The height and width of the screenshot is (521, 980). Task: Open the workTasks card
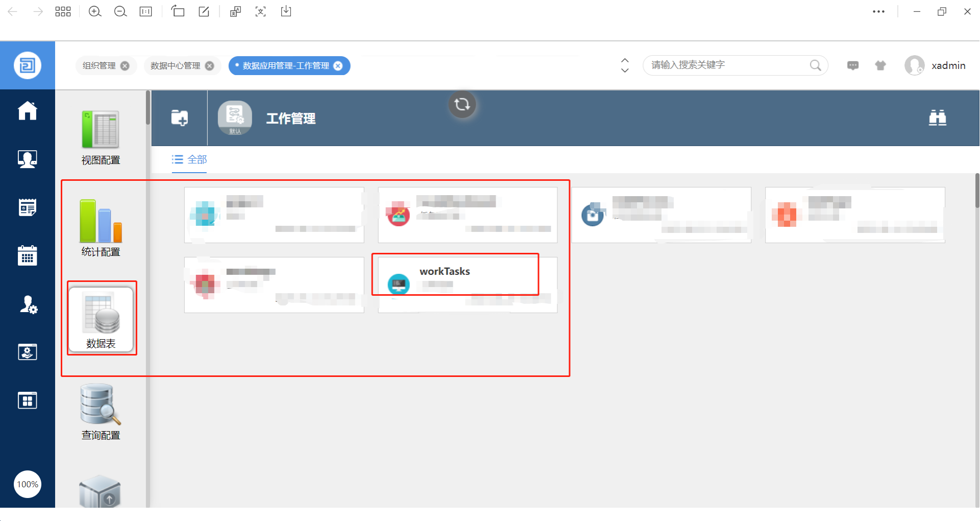468,285
